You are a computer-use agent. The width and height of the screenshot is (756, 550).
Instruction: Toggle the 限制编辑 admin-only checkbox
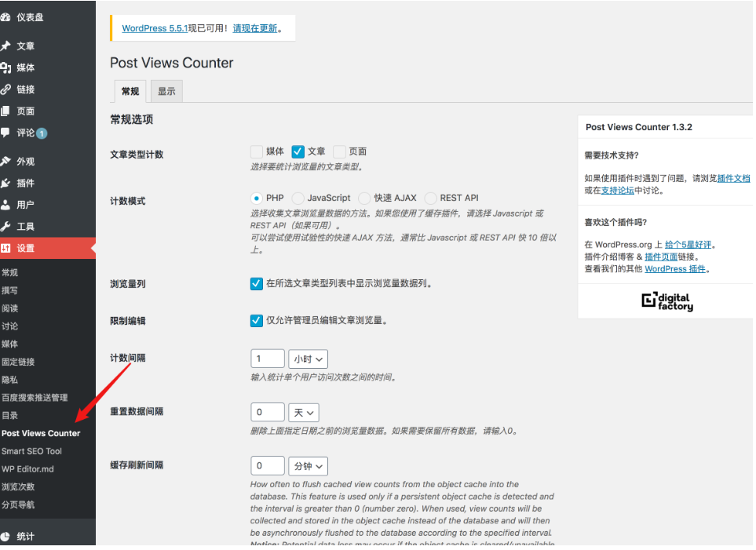coord(257,321)
